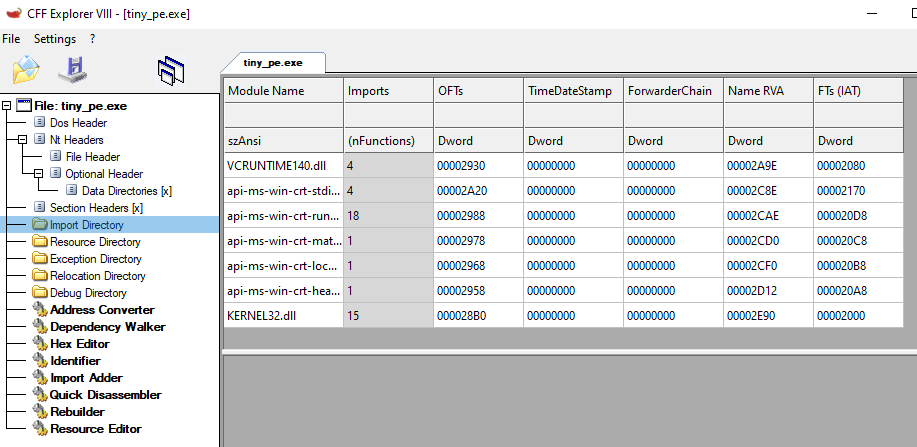Click the Open File folder icon
Image resolution: width=917 pixels, height=447 pixels.
[x=26, y=70]
